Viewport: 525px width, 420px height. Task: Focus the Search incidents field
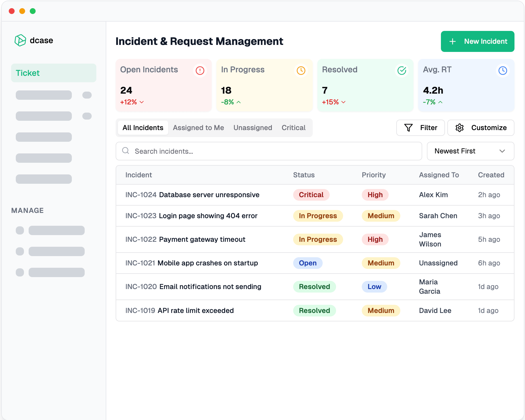coord(269,151)
